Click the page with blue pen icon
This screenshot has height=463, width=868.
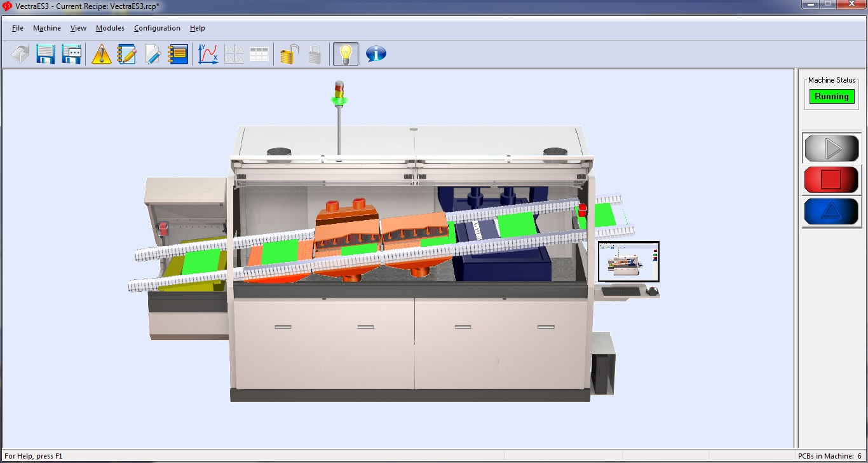153,54
